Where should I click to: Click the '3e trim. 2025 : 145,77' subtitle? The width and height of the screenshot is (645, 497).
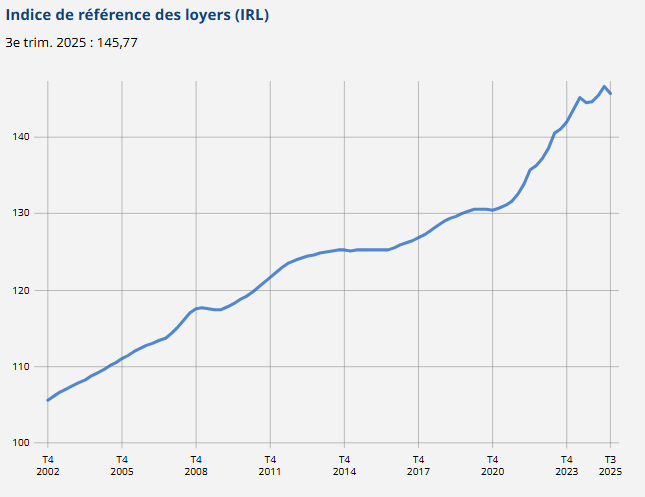point(71,42)
